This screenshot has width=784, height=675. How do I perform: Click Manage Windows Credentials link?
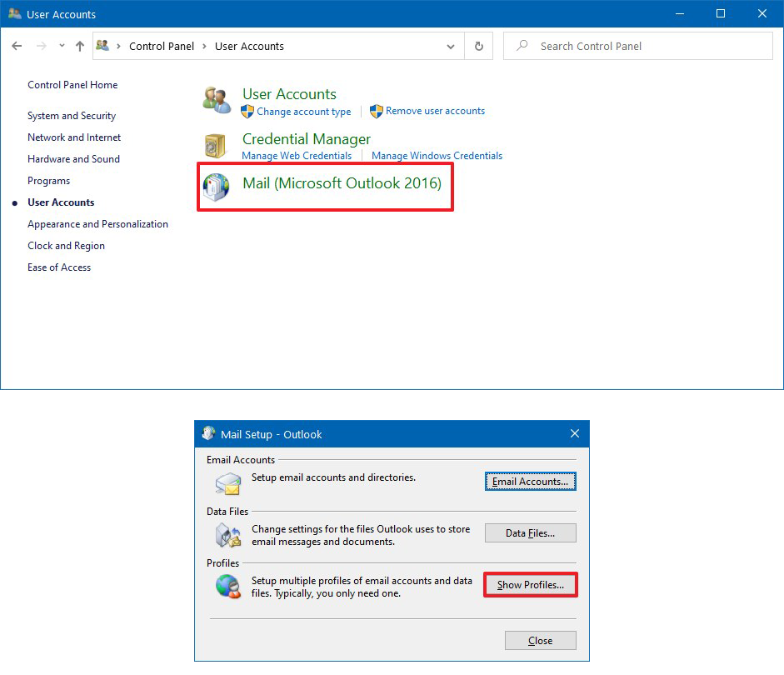[437, 156]
